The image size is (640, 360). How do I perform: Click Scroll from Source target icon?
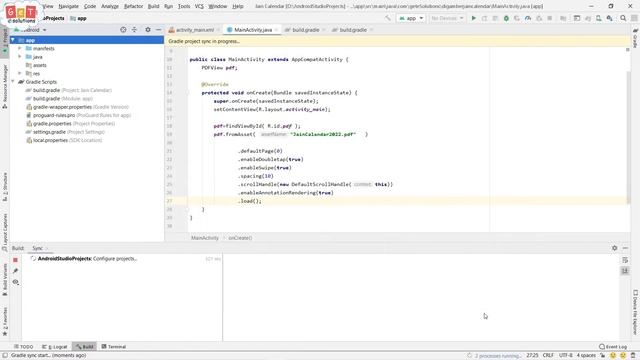(x=123, y=30)
